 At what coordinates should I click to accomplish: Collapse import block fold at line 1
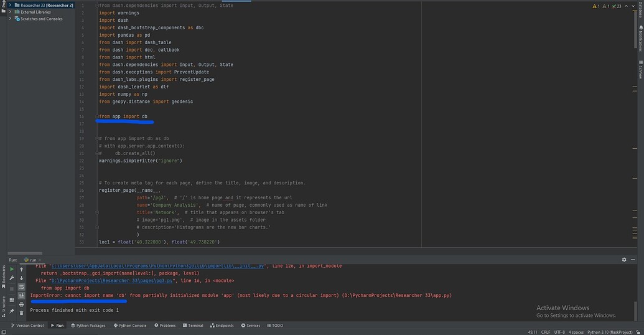[x=97, y=6]
